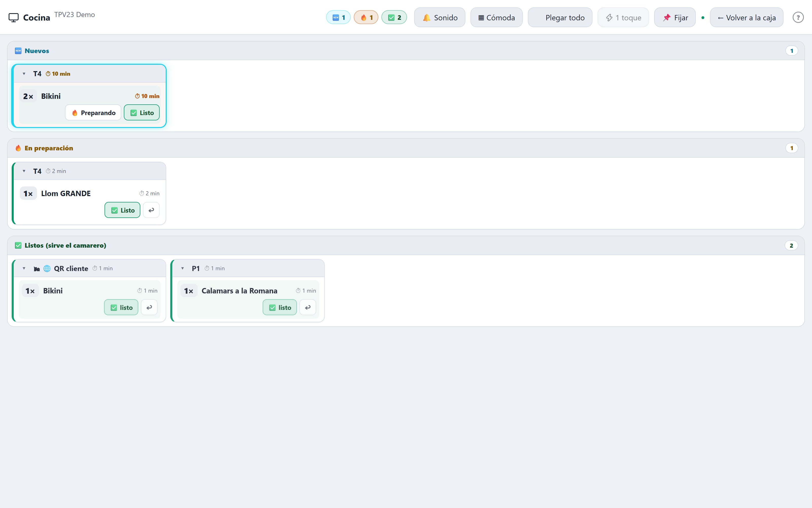Toggle 1 toque mode
This screenshot has width=812, height=508.
[x=623, y=18]
